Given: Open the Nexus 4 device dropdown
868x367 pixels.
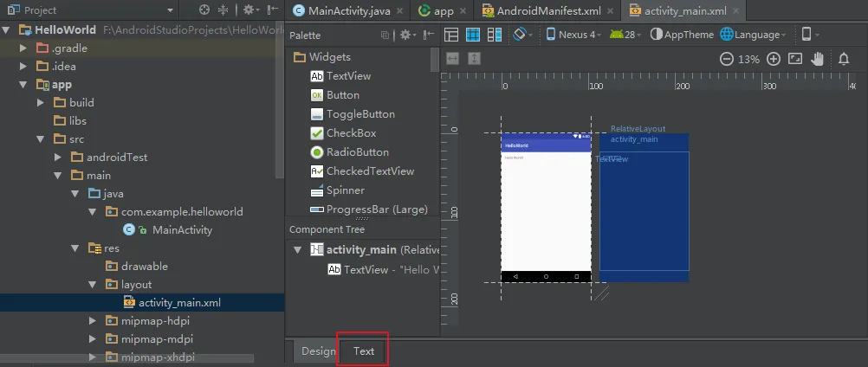Looking at the screenshot, I should tap(574, 35).
